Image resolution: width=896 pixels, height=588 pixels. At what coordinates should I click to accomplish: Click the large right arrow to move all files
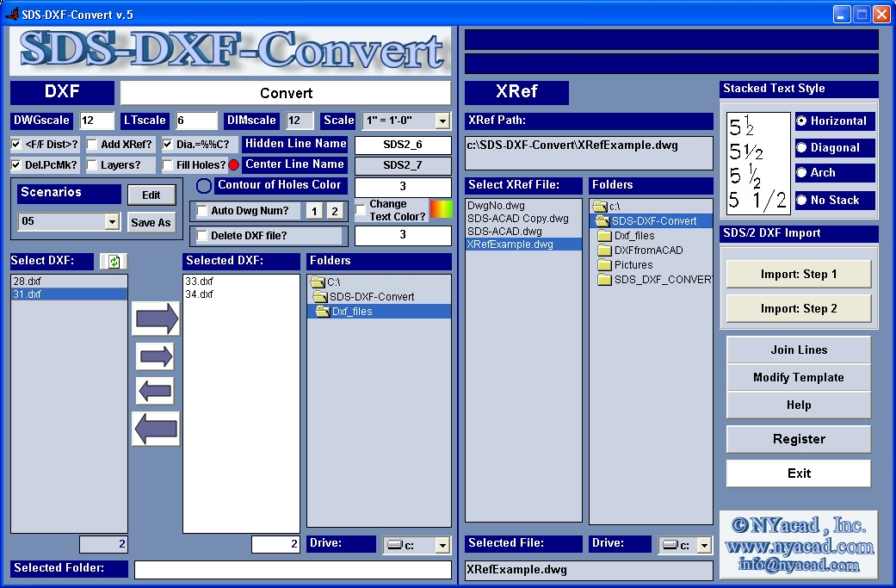pos(156,319)
